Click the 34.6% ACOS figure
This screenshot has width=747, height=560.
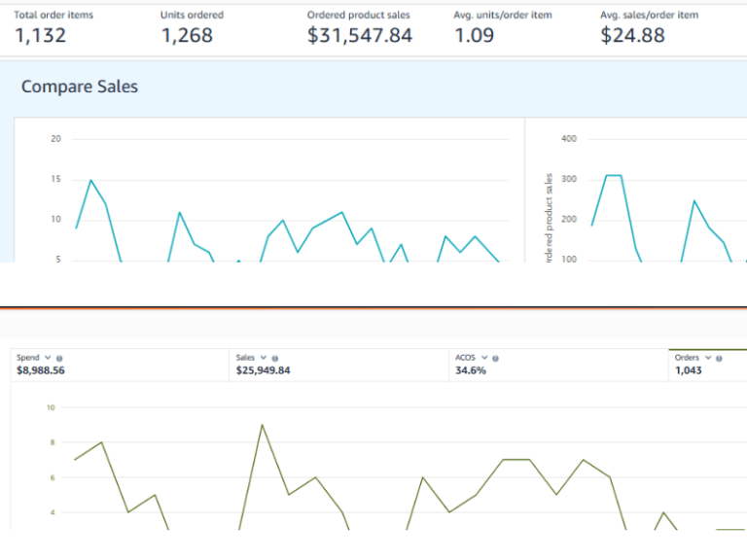point(471,370)
